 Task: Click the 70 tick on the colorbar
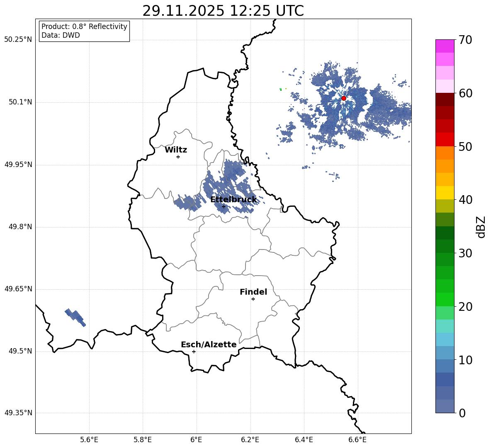pos(465,40)
